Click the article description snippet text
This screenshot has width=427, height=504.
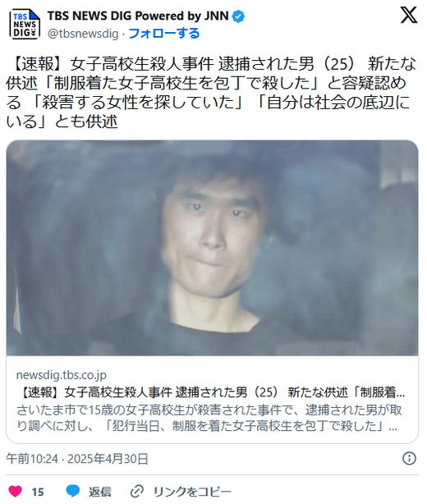[209, 418]
